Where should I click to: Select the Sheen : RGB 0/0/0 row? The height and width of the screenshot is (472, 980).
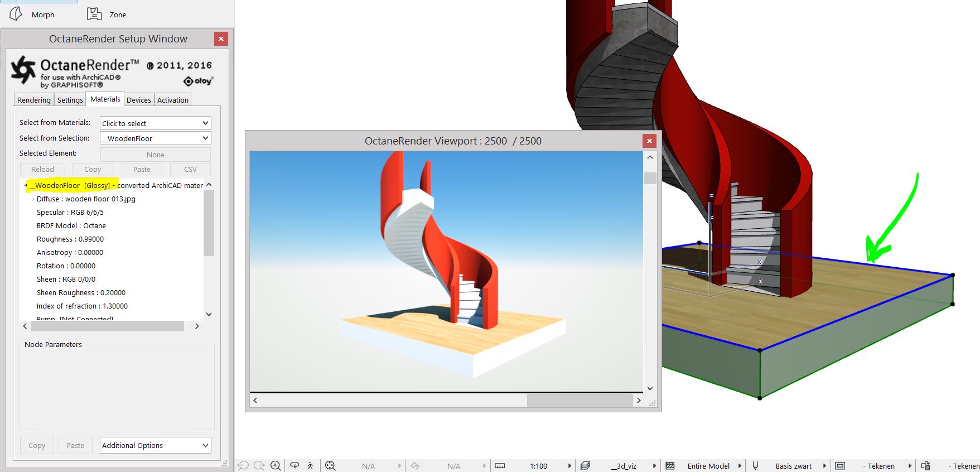pos(66,279)
